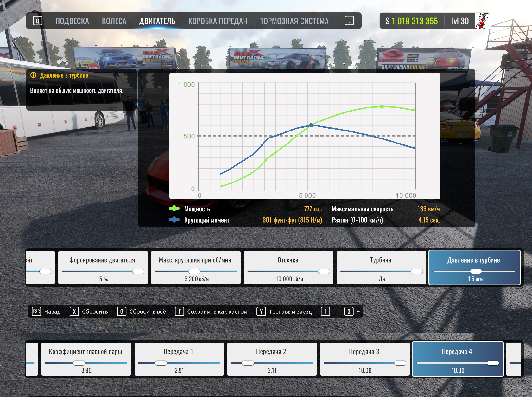
Task: Click the 601 фунт-фут (815 Н/м) torque value
Action: (292, 220)
